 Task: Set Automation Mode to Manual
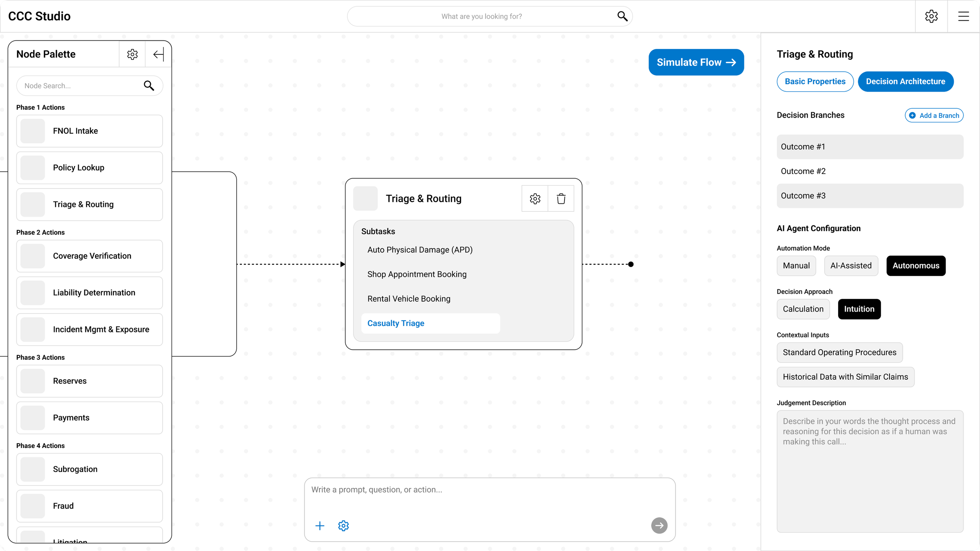796,266
